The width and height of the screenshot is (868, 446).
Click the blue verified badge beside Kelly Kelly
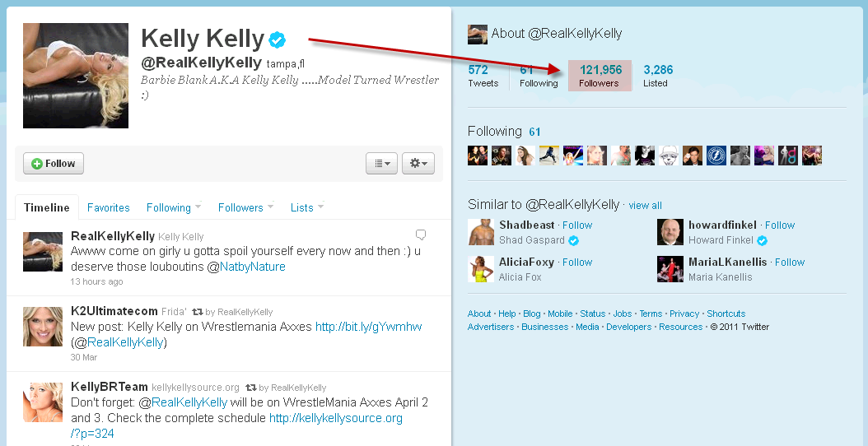[278, 39]
